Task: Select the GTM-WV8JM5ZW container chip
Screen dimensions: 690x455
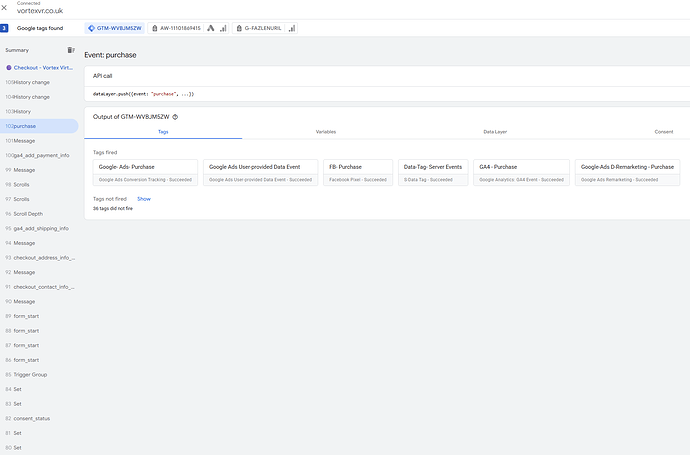Action: pyautogui.click(x=118, y=28)
